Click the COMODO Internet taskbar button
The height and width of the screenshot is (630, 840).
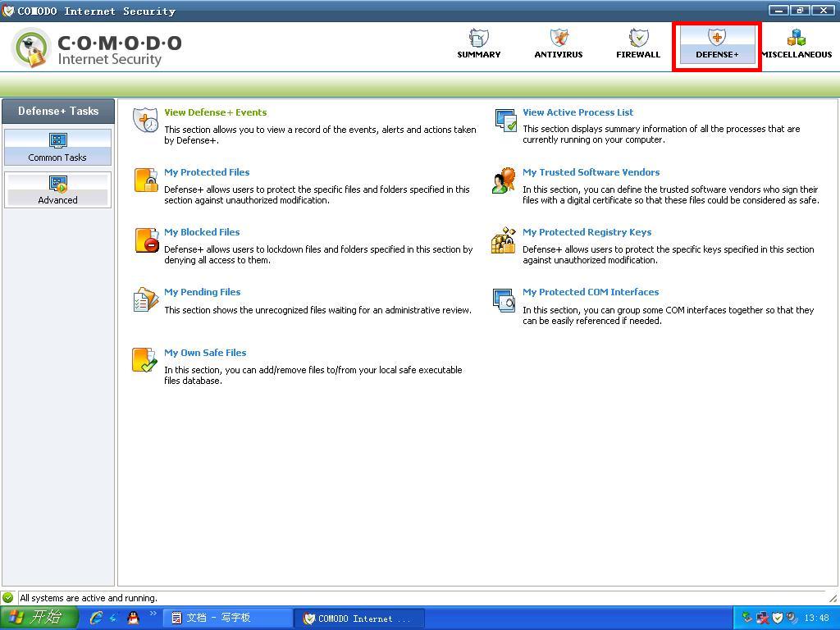coord(359,619)
